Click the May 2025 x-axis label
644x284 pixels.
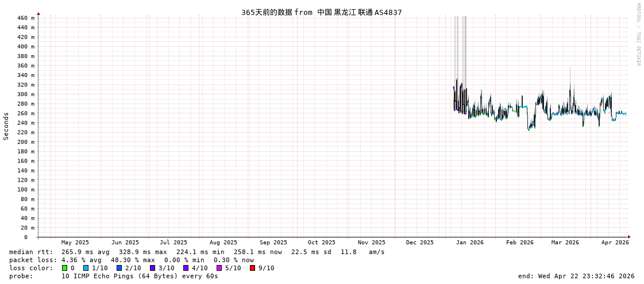click(x=75, y=243)
